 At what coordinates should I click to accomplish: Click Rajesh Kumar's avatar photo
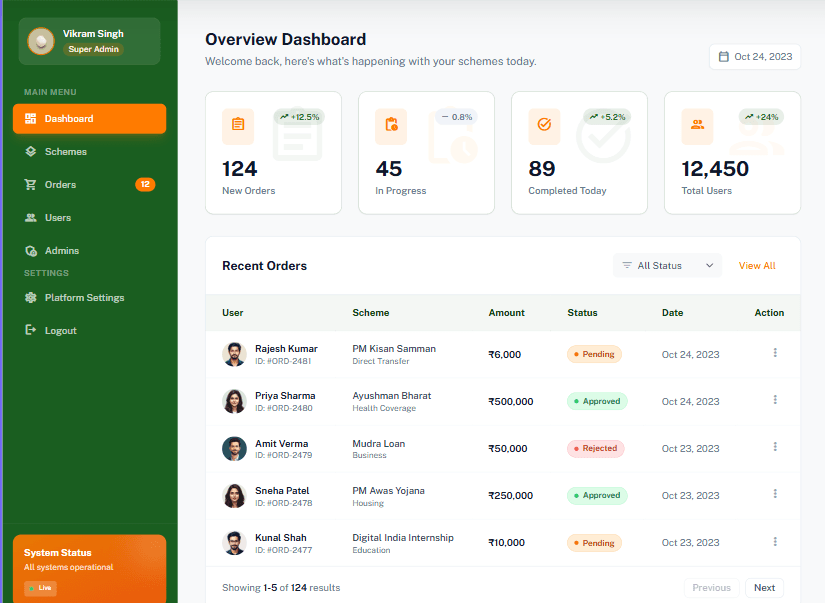[x=234, y=354]
